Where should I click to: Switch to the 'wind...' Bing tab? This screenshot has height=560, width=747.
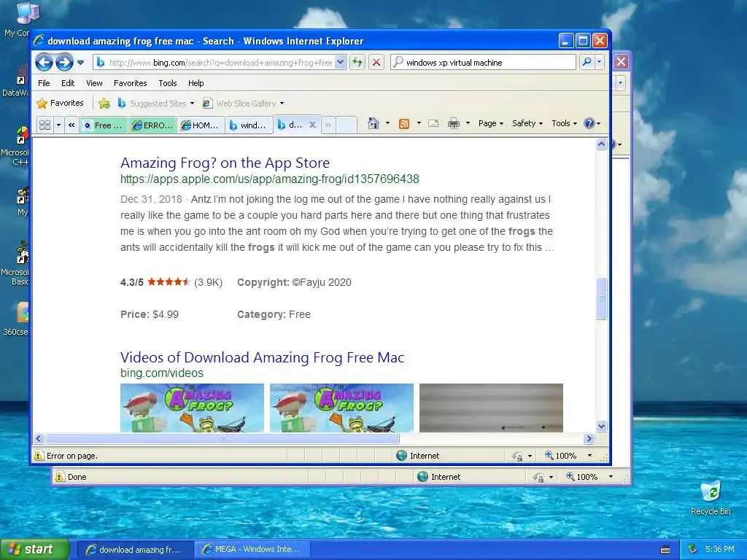pos(249,125)
